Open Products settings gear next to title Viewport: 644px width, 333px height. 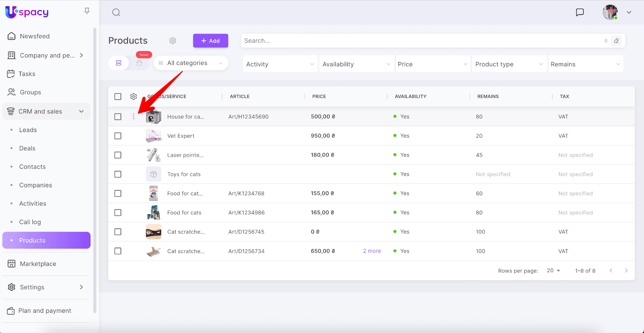pos(173,41)
